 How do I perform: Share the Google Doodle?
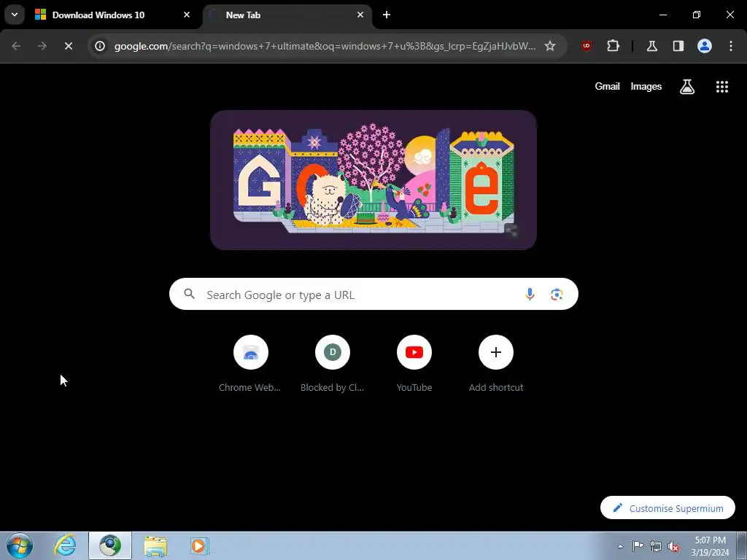511,231
